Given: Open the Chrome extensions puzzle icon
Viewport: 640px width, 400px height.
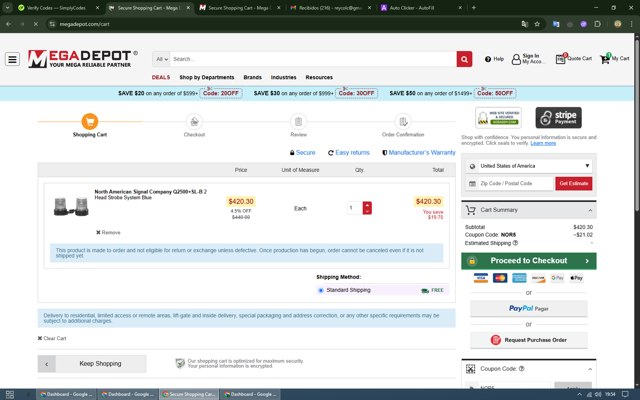Looking at the screenshot, I should pos(598,24).
